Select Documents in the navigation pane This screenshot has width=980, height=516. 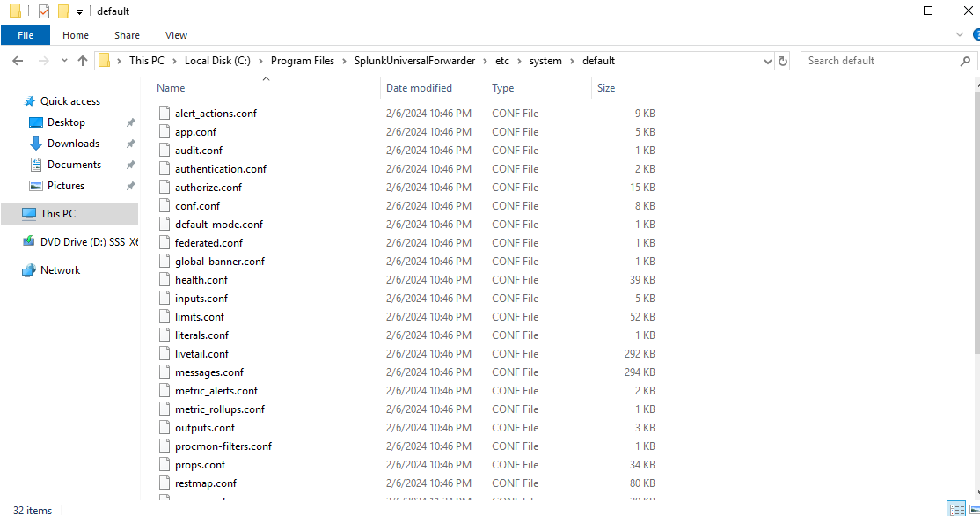coord(75,165)
